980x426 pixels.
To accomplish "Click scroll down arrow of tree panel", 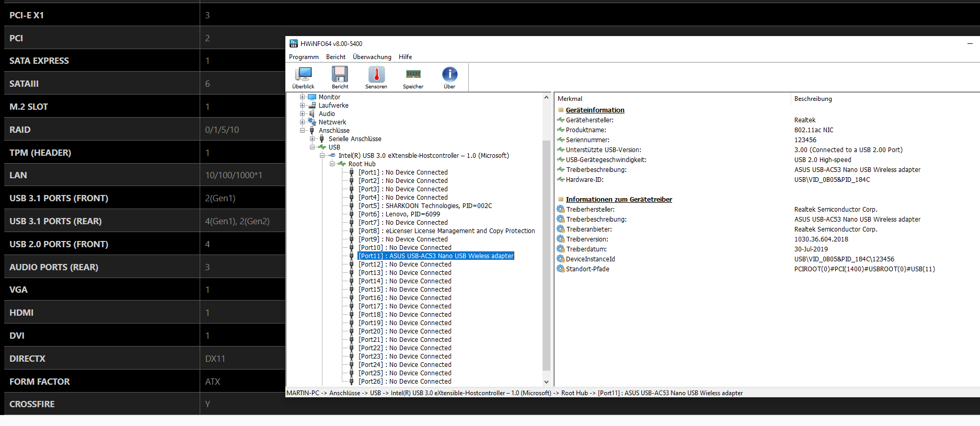I will 546,382.
